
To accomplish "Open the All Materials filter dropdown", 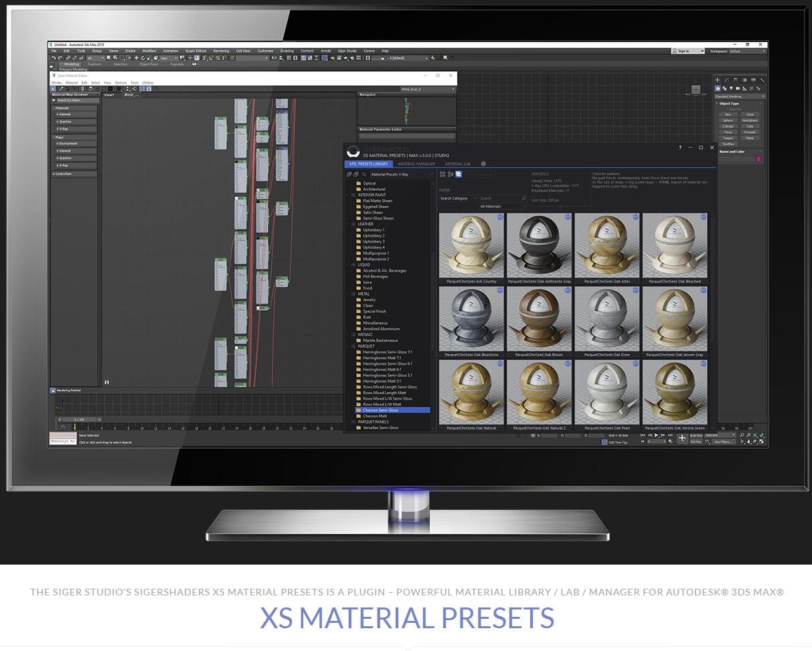I will click(x=503, y=206).
